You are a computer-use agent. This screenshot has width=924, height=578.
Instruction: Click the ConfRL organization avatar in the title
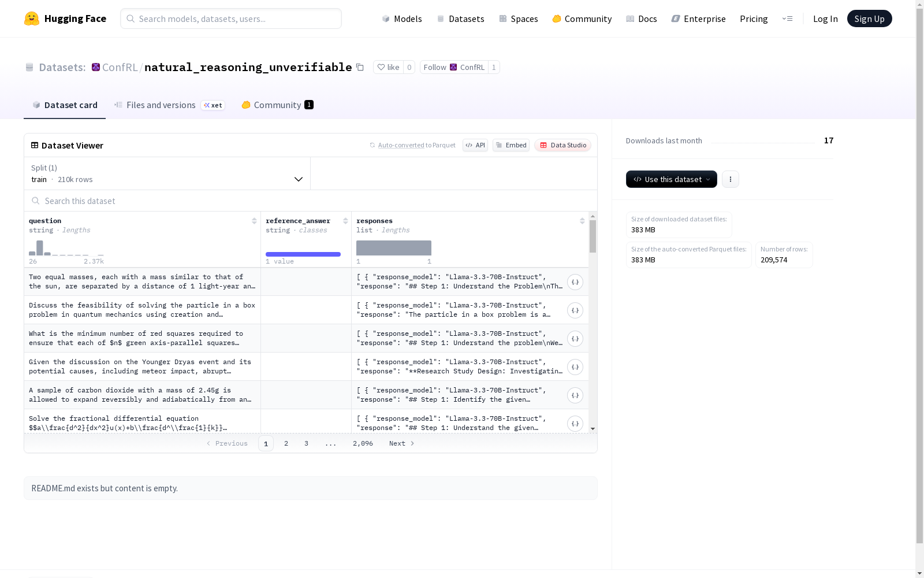click(x=96, y=67)
